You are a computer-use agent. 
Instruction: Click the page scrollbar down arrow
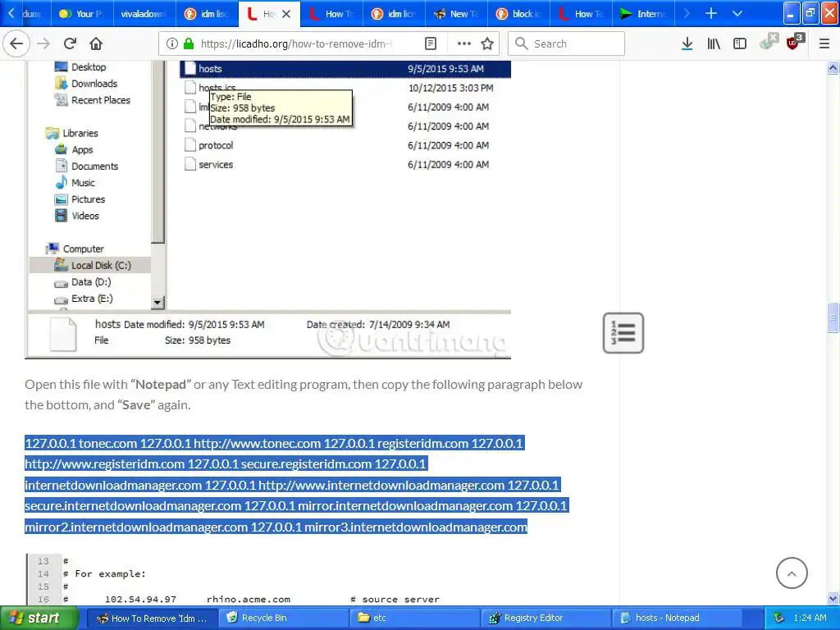[x=833, y=598]
